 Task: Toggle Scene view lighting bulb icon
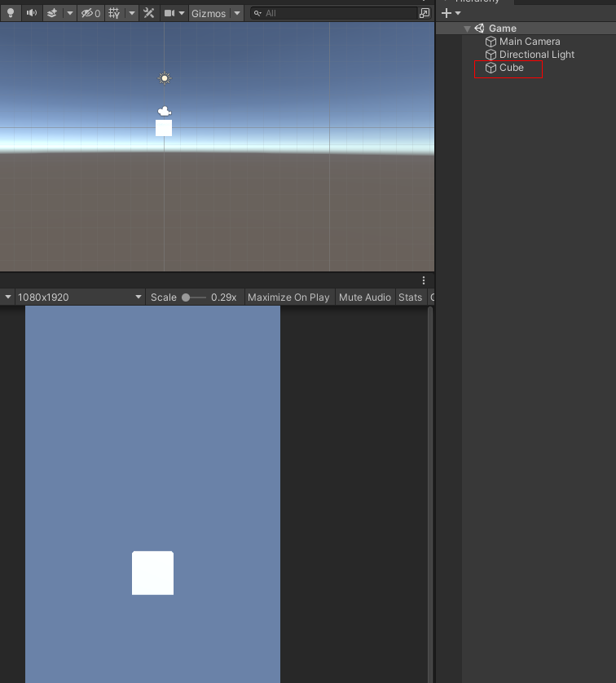click(x=11, y=13)
